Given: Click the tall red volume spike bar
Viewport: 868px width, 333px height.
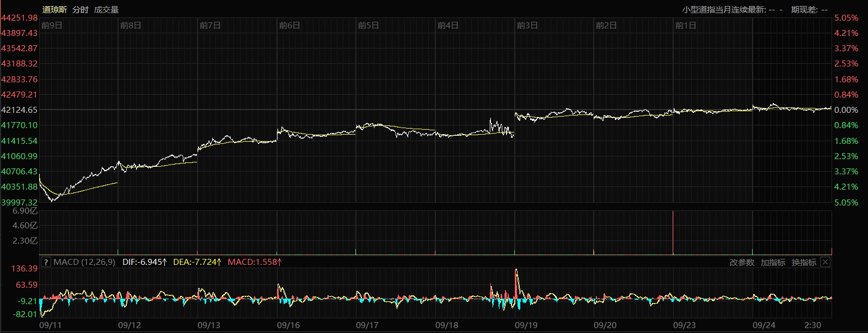Looking at the screenshot, I should [673, 233].
